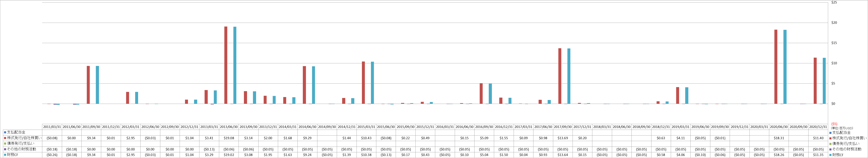Pick the teal 財務CF swatch in right legend
Screen dimensions: 868x158
(831, 155)
